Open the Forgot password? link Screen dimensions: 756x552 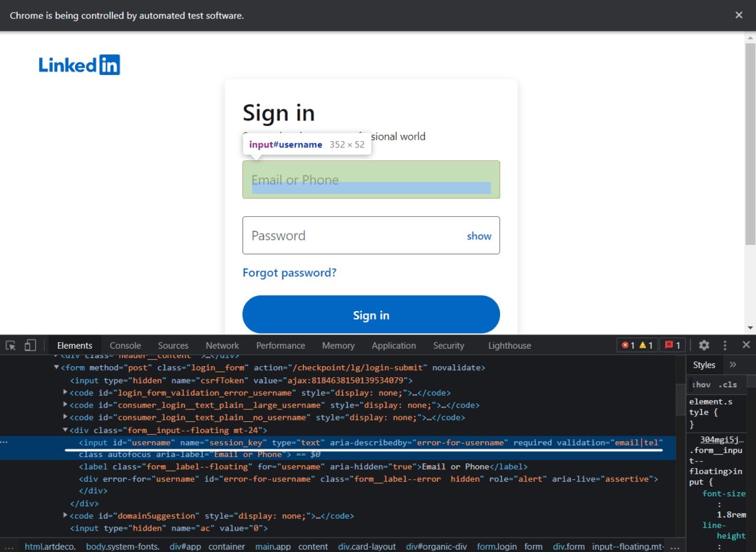click(290, 273)
